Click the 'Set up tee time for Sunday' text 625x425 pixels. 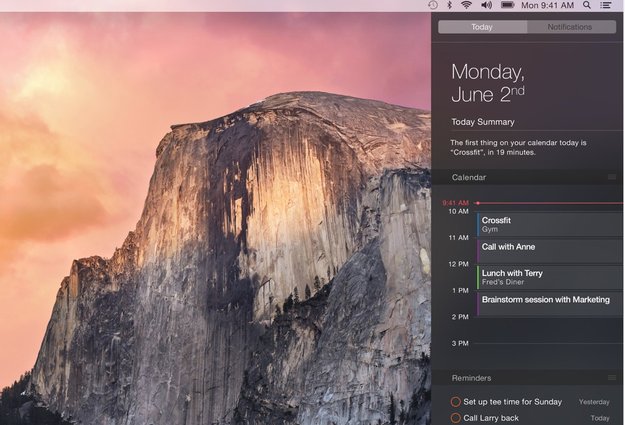513,402
